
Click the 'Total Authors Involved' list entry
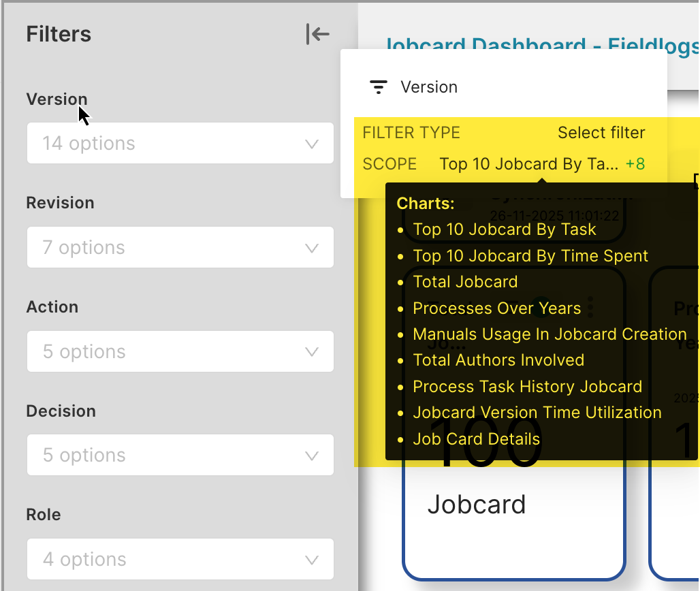(498, 360)
